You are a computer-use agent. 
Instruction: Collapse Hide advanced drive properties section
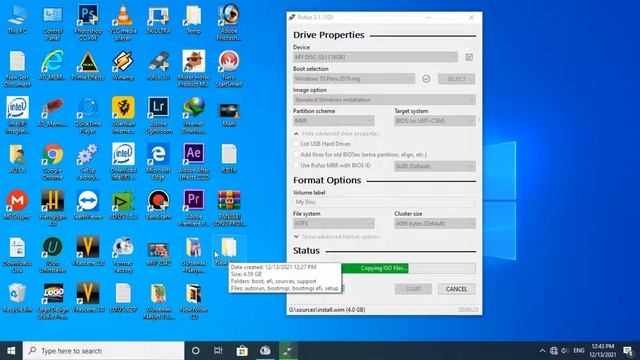[337, 133]
